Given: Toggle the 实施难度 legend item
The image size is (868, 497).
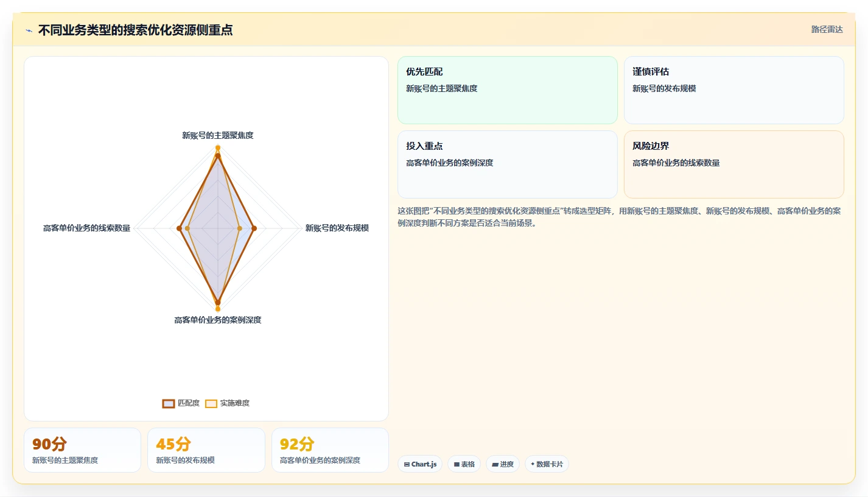Looking at the screenshot, I should click(x=227, y=403).
